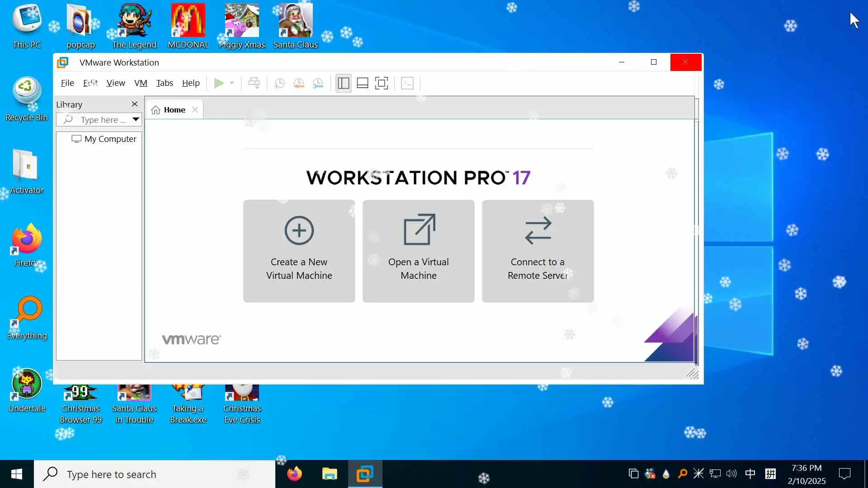Image resolution: width=868 pixels, height=488 pixels.
Task: Open the VM menu
Action: pyautogui.click(x=141, y=83)
